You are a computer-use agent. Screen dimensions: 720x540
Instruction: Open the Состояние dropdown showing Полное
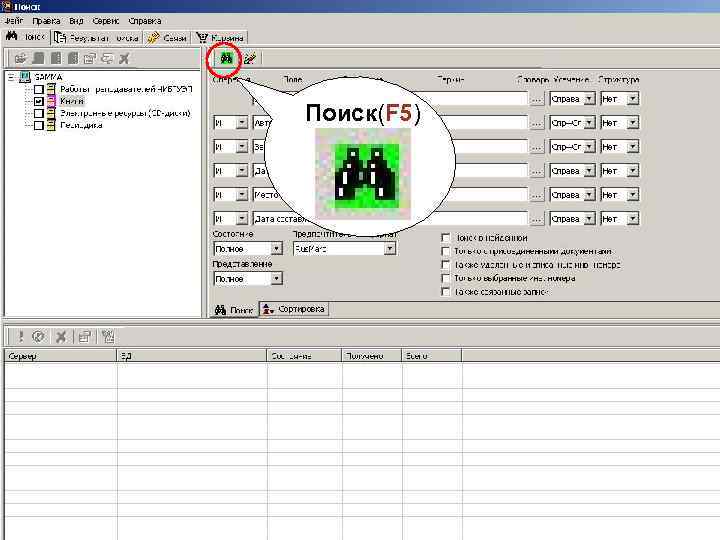(276, 248)
